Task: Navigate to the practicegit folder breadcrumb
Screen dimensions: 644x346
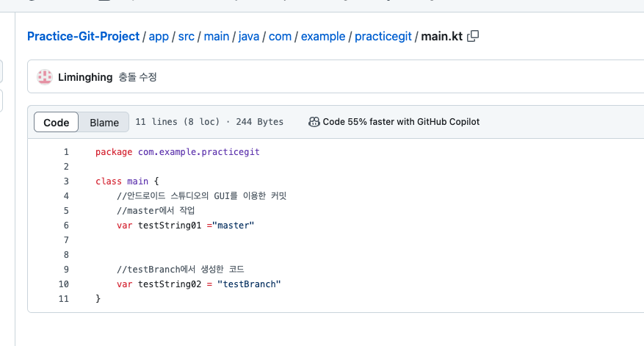Action: pyautogui.click(x=383, y=36)
